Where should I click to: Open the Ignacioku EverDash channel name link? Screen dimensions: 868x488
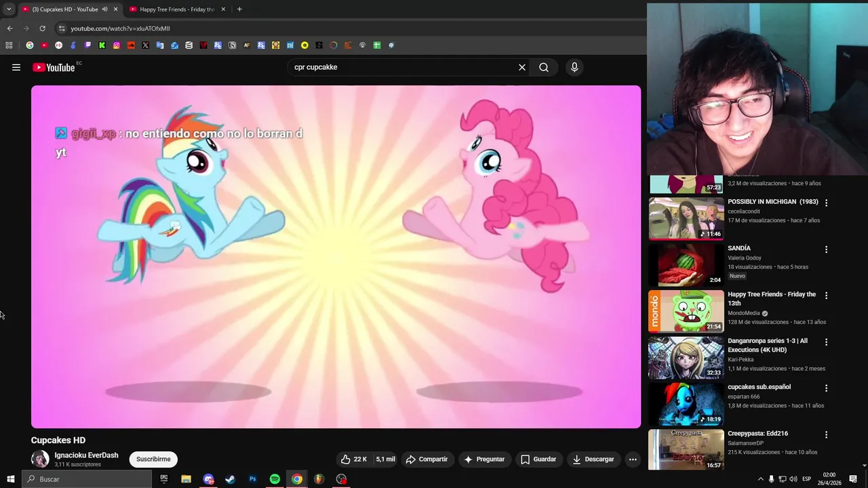click(x=86, y=455)
